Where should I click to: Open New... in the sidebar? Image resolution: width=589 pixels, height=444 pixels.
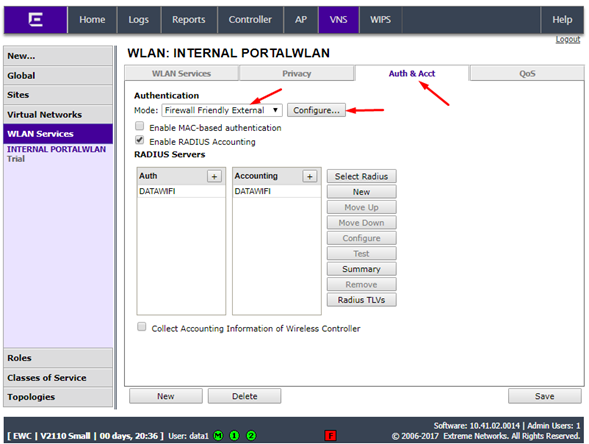(x=58, y=56)
